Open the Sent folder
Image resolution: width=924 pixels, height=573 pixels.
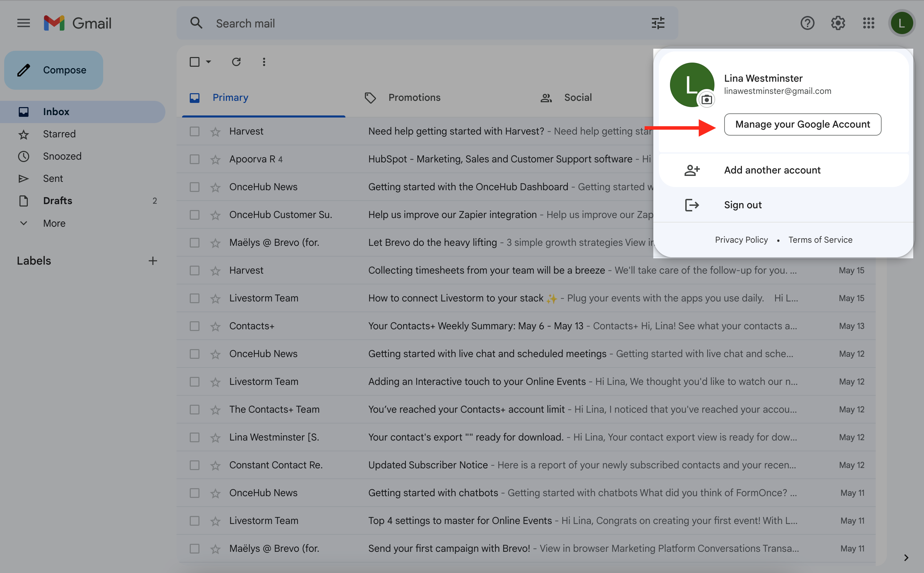[83, 178]
